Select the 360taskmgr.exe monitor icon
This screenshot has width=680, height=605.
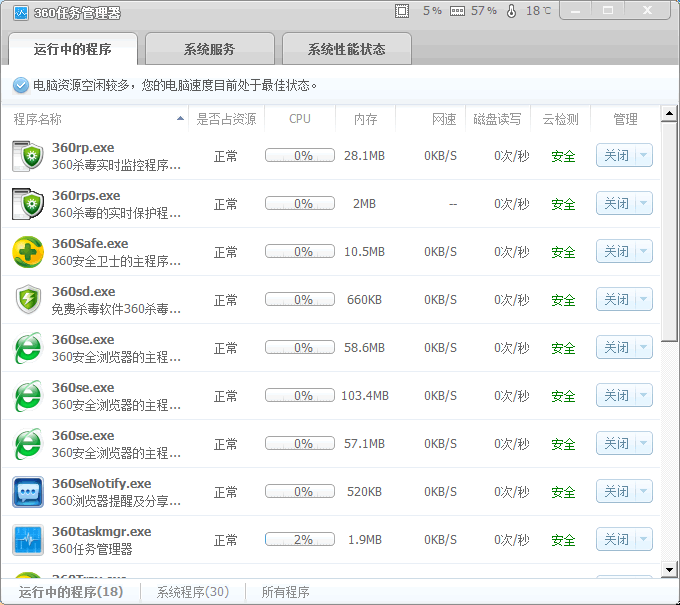27,540
